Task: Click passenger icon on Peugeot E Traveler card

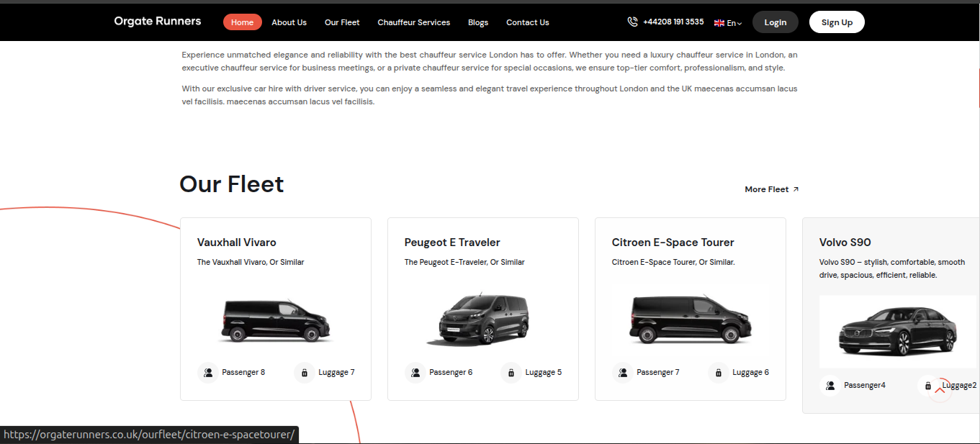Action: click(415, 373)
